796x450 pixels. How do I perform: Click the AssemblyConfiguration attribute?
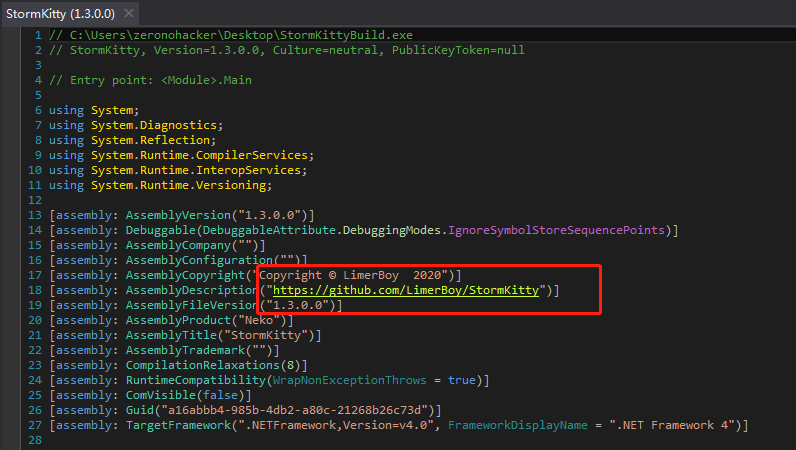[x=200, y=260]
